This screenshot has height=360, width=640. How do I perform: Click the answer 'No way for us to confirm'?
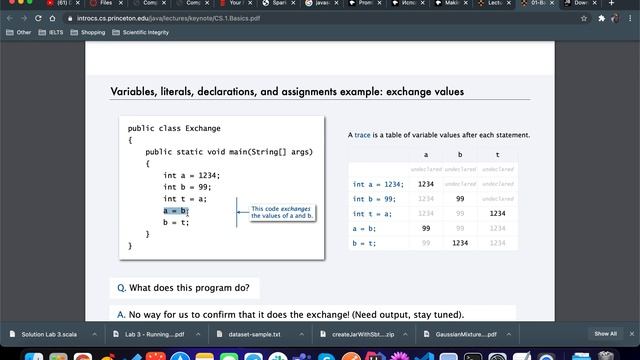[296, 315]
